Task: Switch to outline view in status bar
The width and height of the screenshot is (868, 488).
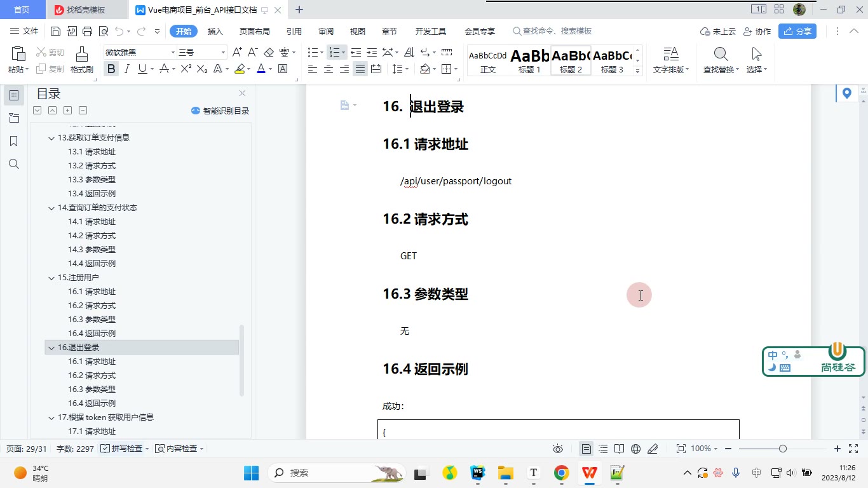Action: click(602, 449)
